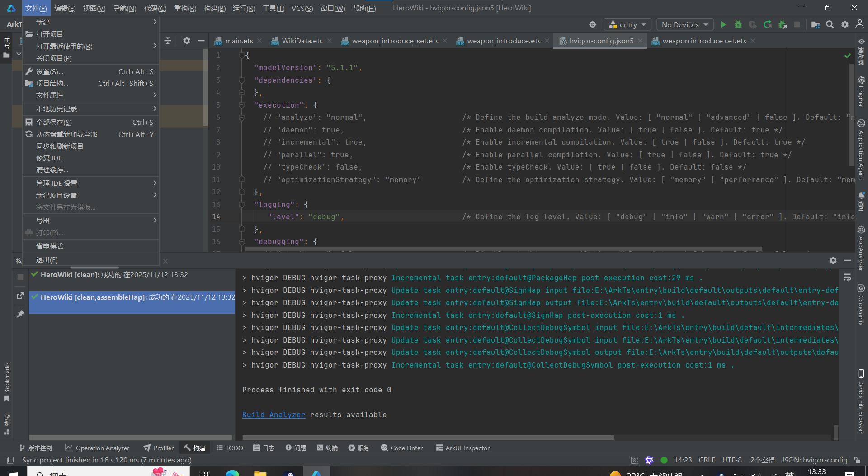Select the HeroWiki [clean] build result
Image resolution: width=868 pixels, height=476 pixels.
(x=114, y=275)
